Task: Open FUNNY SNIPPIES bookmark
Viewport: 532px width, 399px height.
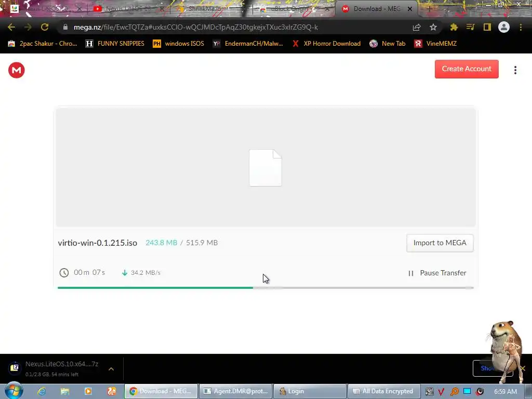Action: (115, 44)
